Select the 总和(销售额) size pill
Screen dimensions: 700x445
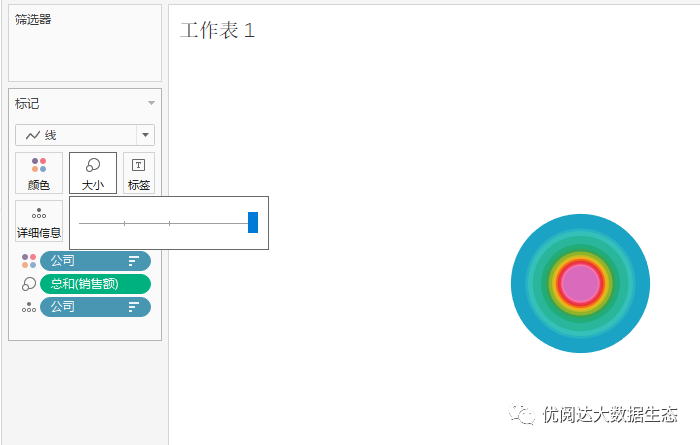point(95,284)
